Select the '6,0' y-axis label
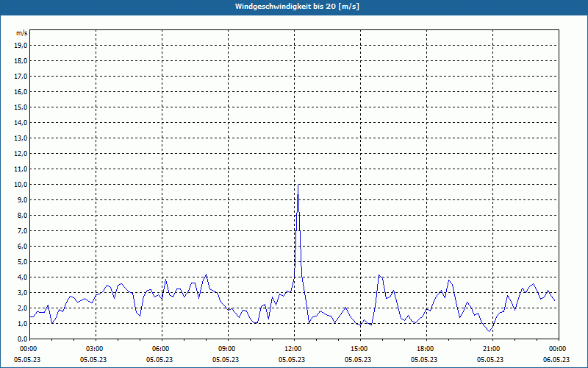This screenshot has width=588, height=368. [x=22, y=247]
